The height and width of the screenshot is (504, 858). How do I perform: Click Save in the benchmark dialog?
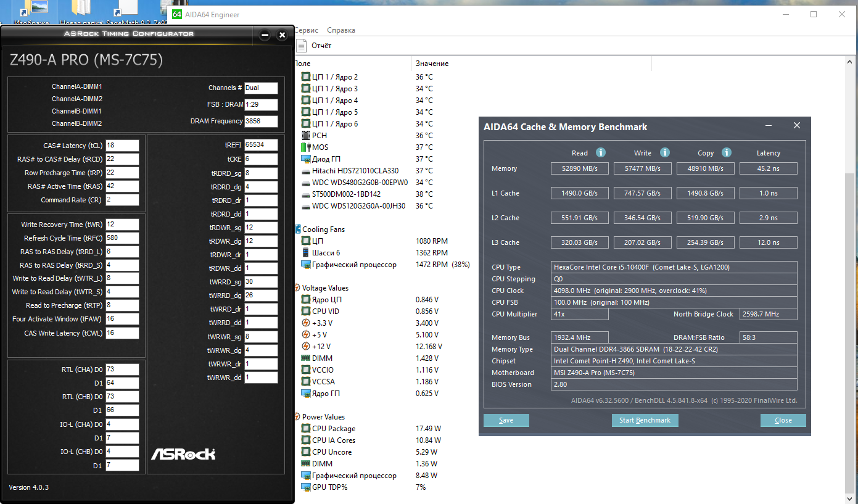506,420
